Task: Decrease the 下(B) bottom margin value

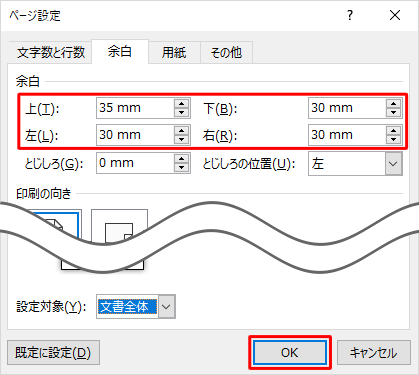Action: point(394,113)
